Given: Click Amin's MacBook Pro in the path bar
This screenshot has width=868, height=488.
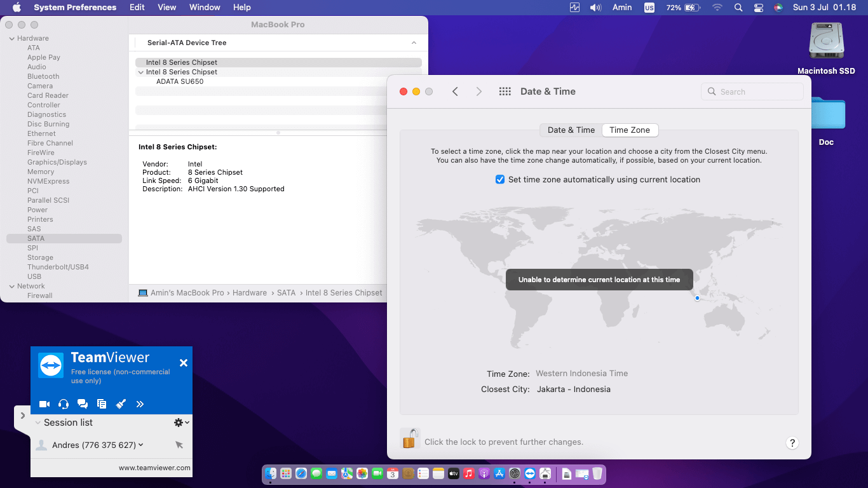Looking at the screenshot, I should pos(187,293).
